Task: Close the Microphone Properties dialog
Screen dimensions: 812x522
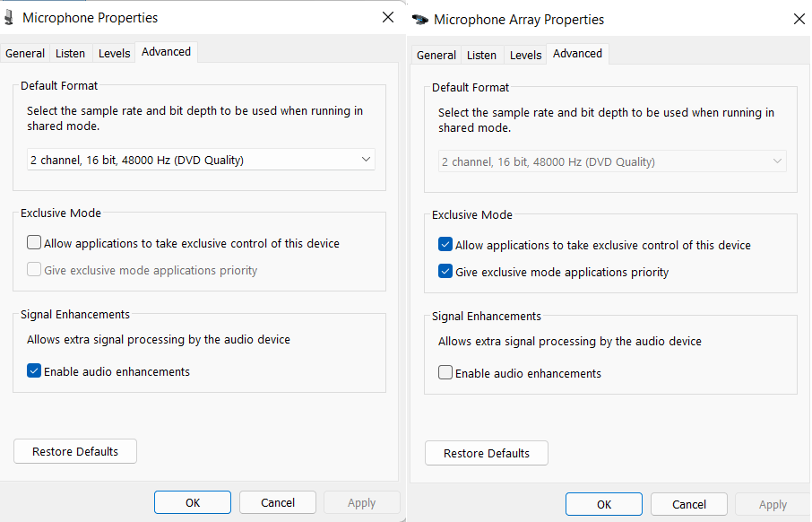Action: (x=388, y=17)
